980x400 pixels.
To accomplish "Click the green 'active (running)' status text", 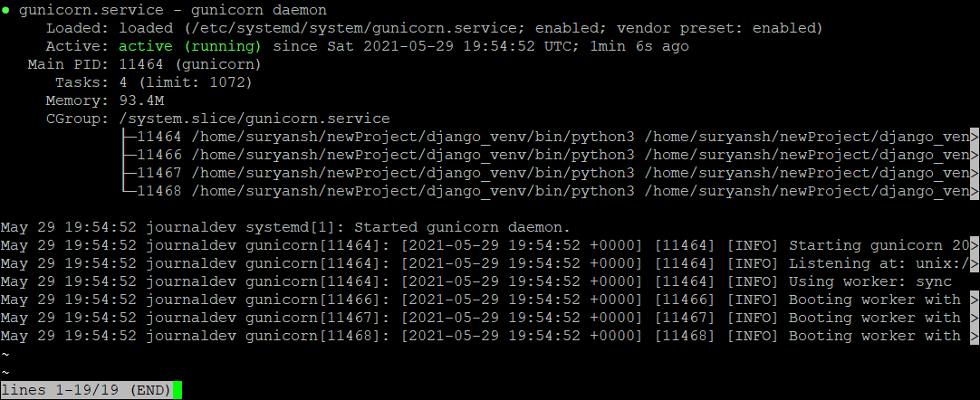I will (x=190, y=46).
